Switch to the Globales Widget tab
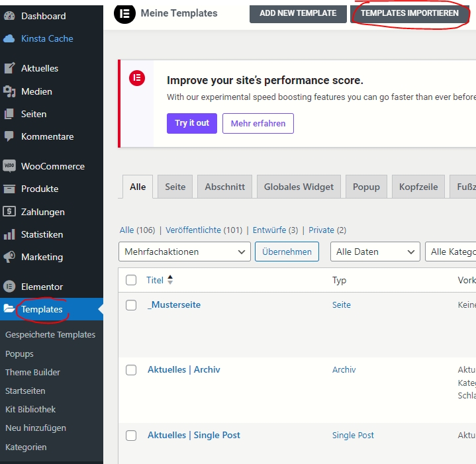This screenshot has height=464, width=476. click(x=299, y=187)
